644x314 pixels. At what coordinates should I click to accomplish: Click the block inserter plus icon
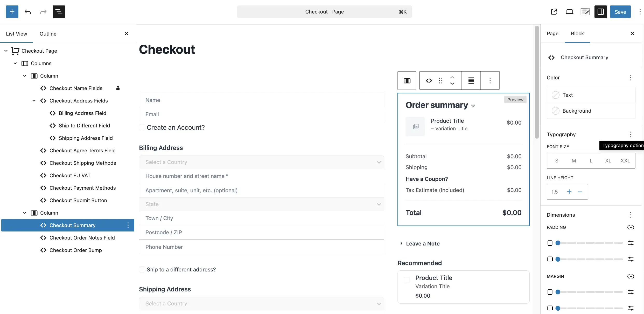click(12, 12)
